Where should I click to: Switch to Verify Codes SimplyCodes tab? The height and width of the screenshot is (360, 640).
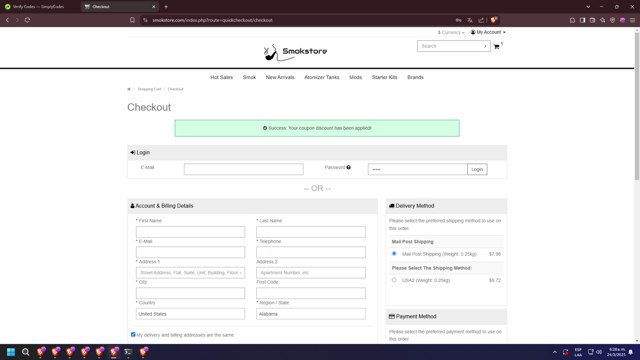coord(39,7)
